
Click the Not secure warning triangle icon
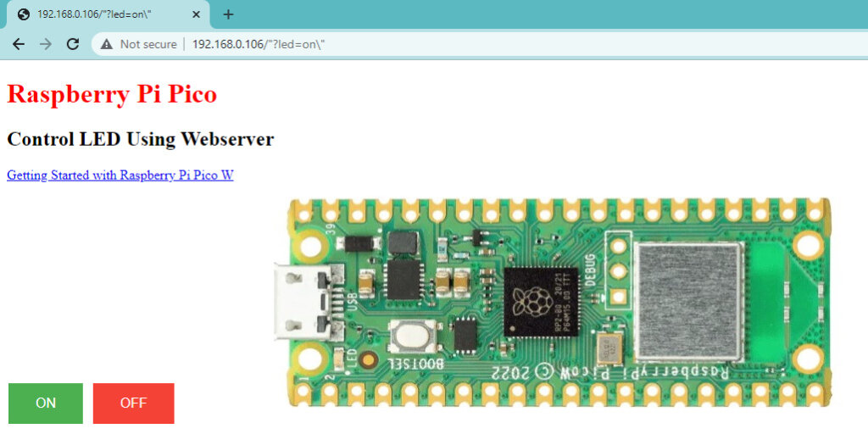107,44
